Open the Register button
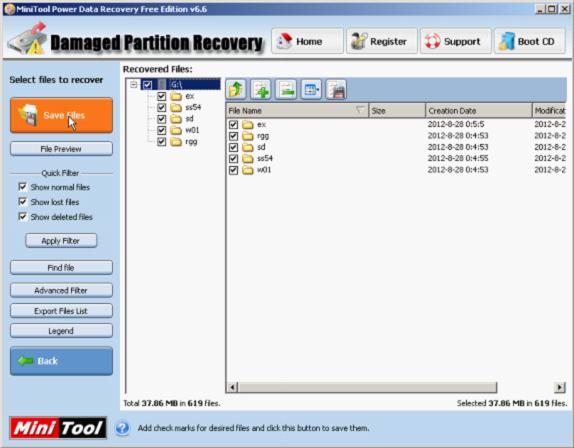The image size is (574, 448). click(382, 41)
